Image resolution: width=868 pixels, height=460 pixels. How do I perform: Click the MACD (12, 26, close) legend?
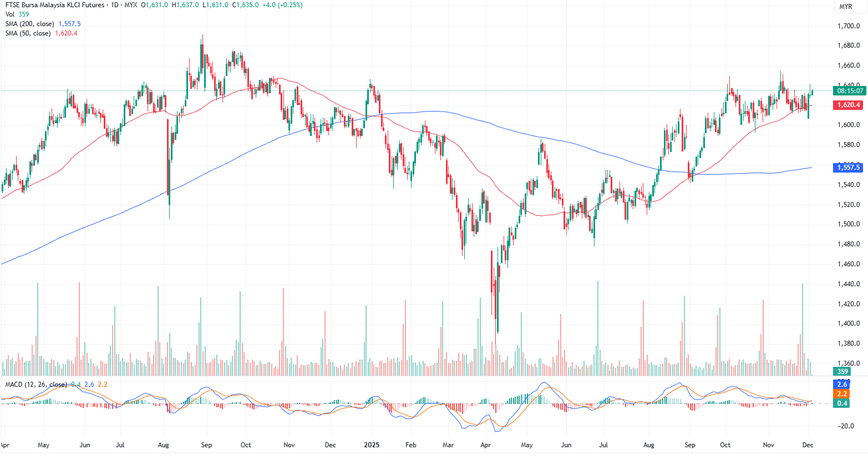pyautogui.click(x=35, y=385)
